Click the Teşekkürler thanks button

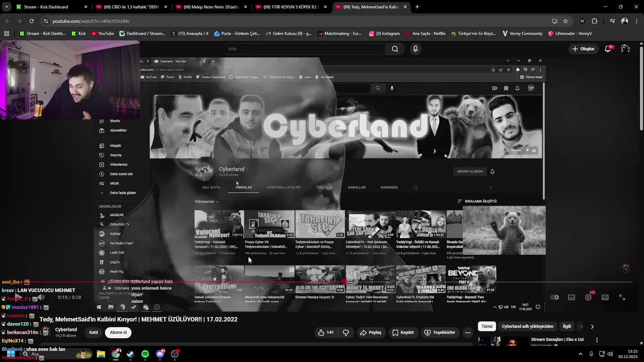coord(440,332)
